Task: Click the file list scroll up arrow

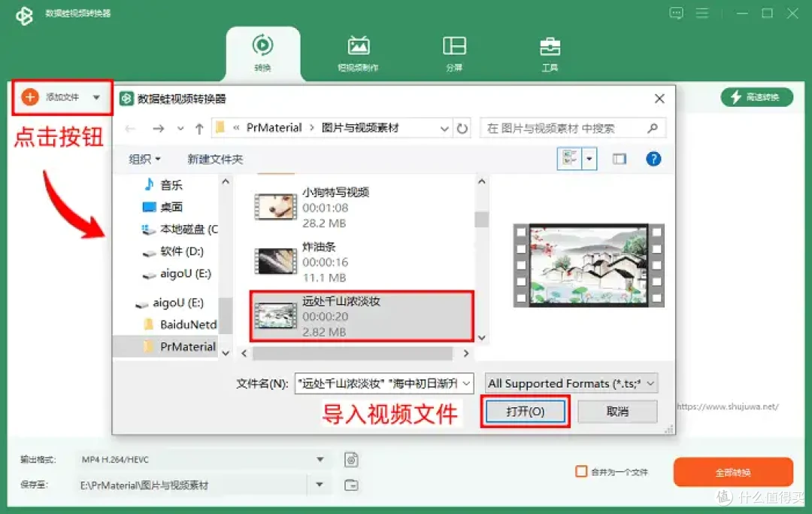Action: [482, 181]
